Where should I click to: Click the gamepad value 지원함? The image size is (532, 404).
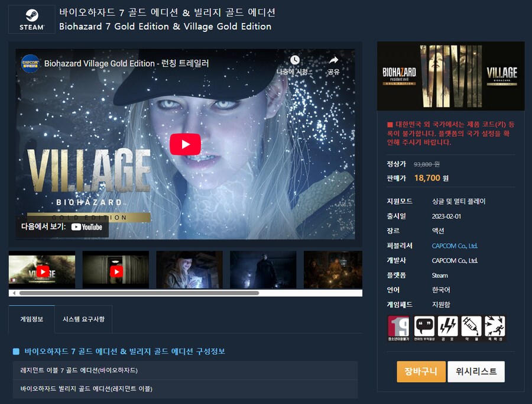441,305
